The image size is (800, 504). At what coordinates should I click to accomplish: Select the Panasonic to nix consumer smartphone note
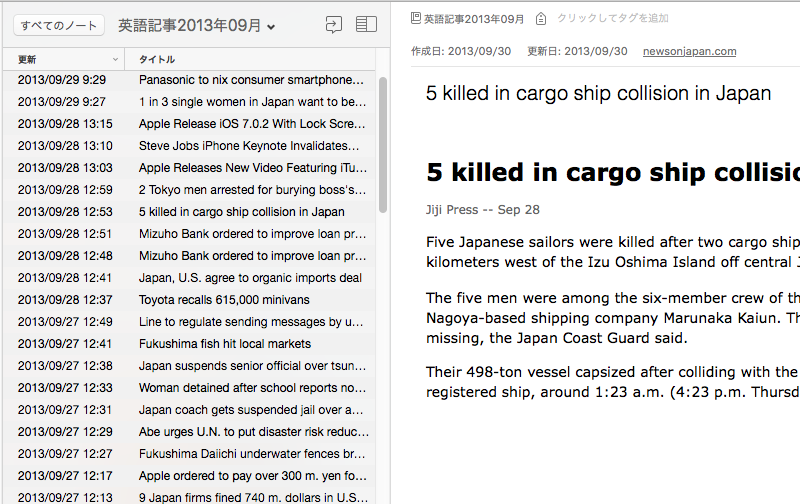189,80
